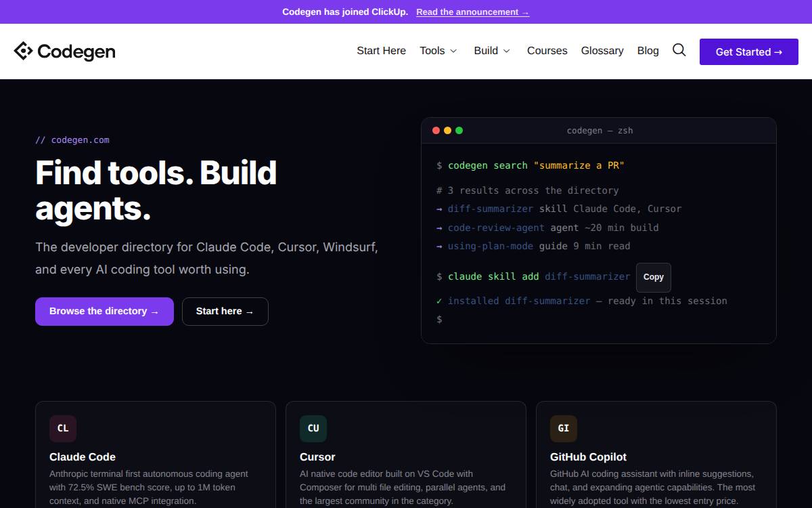Go to the Courses page

(x=547, y=51)
